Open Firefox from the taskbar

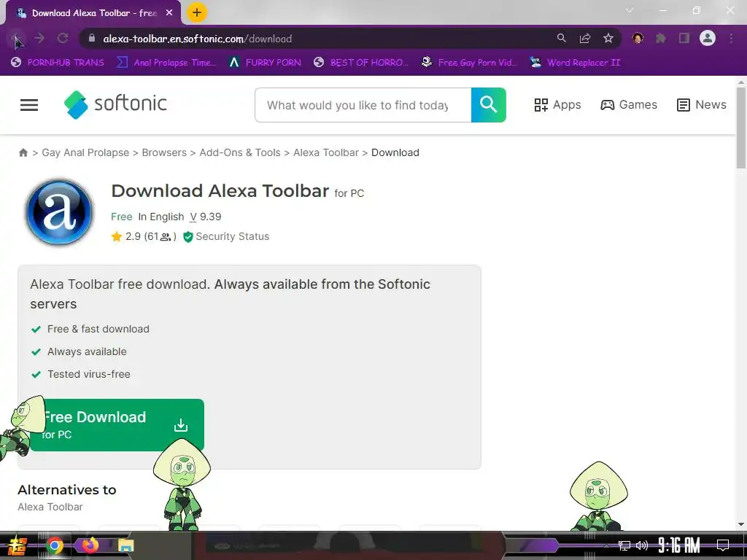tap(90, 545)
